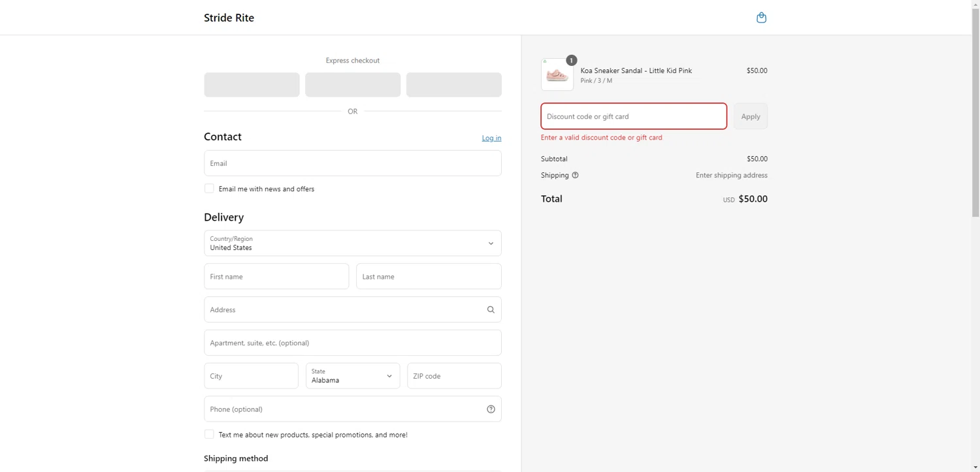The width and height of the screenshot is (980, 472).
Task: Click the Stride Rite store title
Action: [229, 18]
